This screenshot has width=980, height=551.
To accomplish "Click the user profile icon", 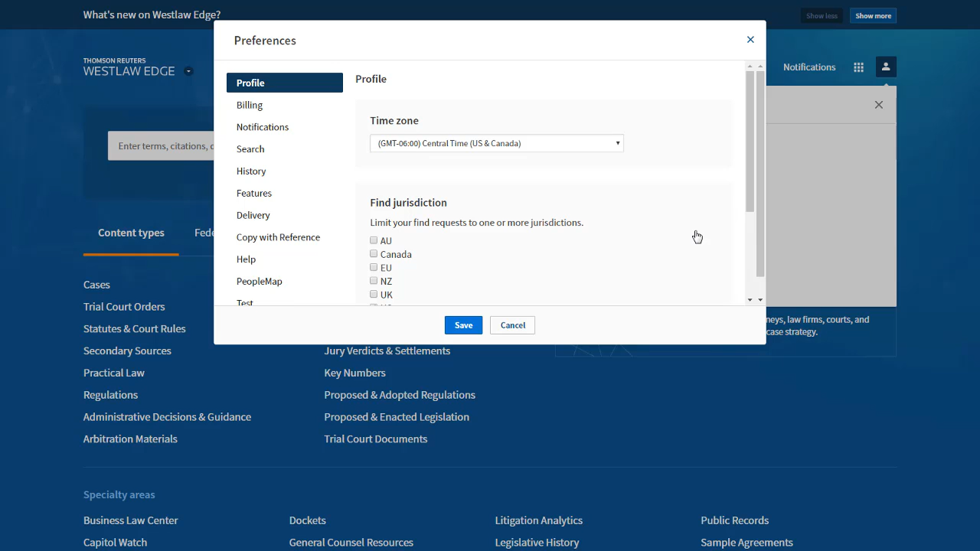I will pos(886,67).
